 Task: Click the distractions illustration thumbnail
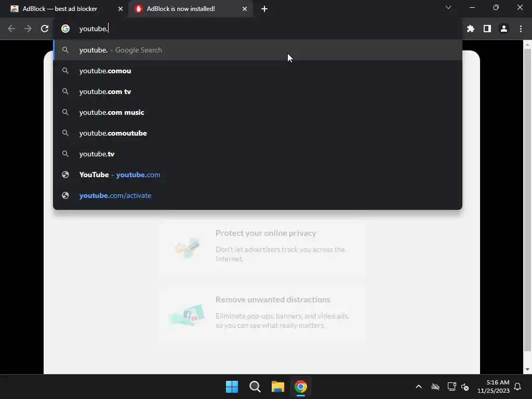(187, 314)
